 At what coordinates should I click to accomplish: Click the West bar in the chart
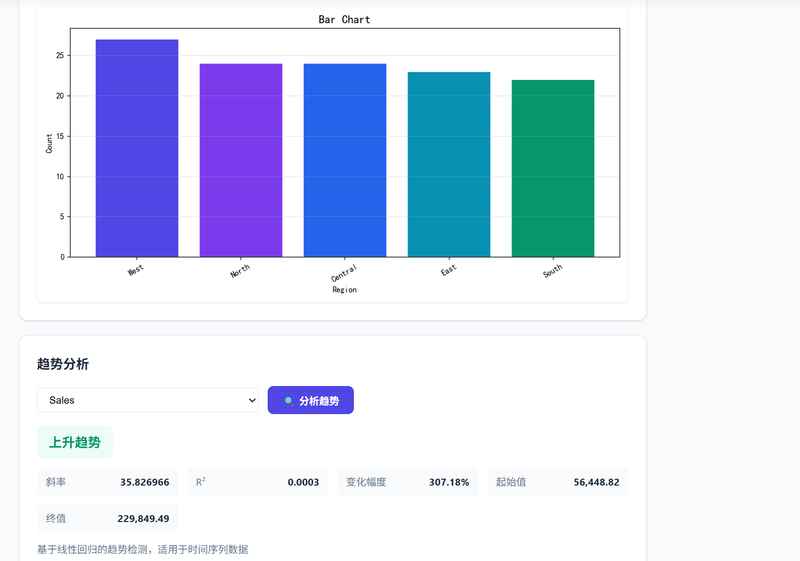coord(137,148)
